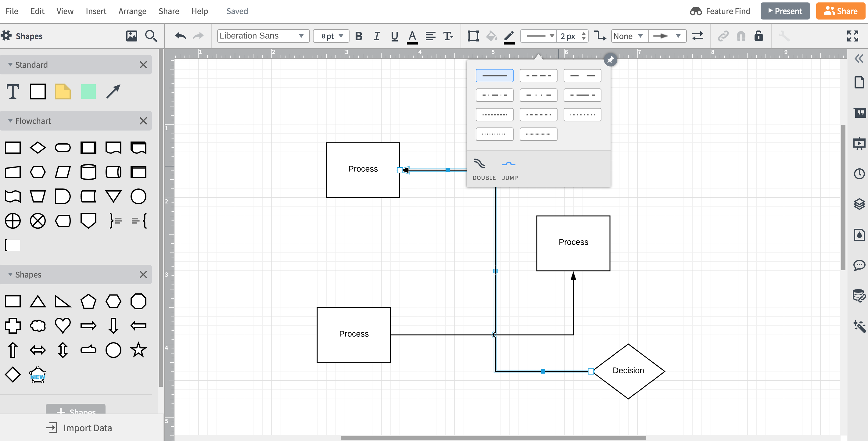Open the Insert menu
Image resolution: width=868 pixels, height=441 pixels.
tap(96, 11)
